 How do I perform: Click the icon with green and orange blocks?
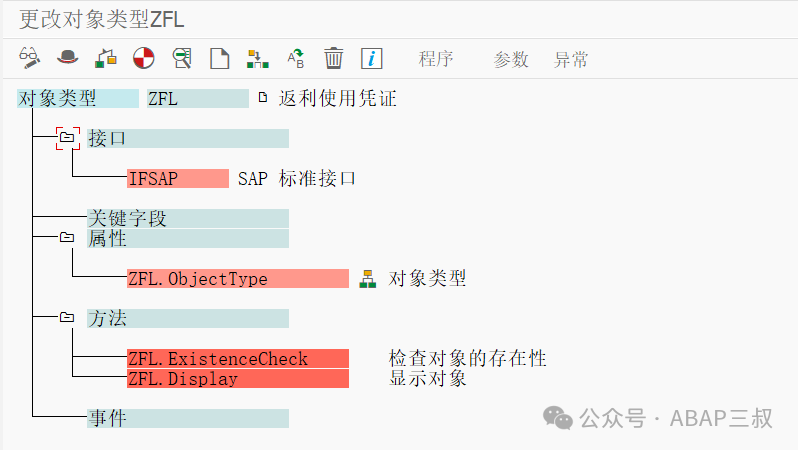click(x=106, y=59)
